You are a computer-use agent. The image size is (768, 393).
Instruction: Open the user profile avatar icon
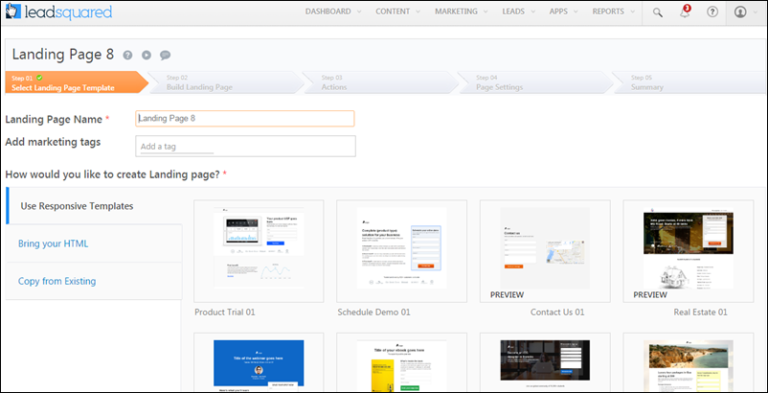(740, 12)
